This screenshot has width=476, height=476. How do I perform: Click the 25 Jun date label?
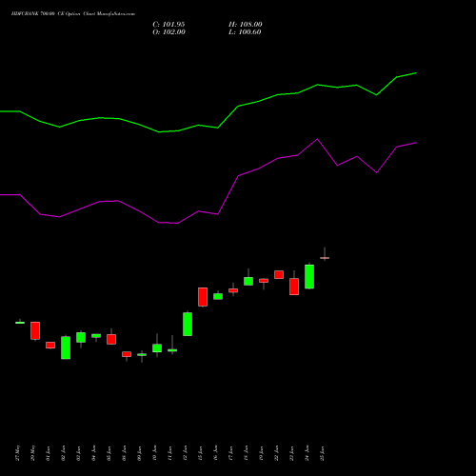click(323, 453)
